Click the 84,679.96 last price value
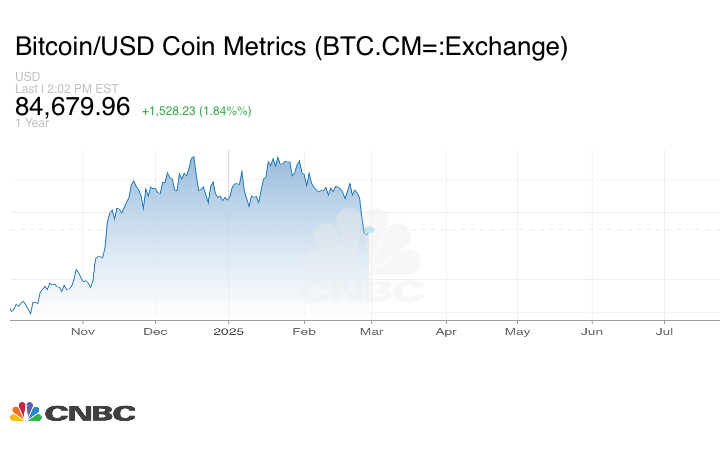The height and width of the screenshot is (450, 720). click(72, 106)
